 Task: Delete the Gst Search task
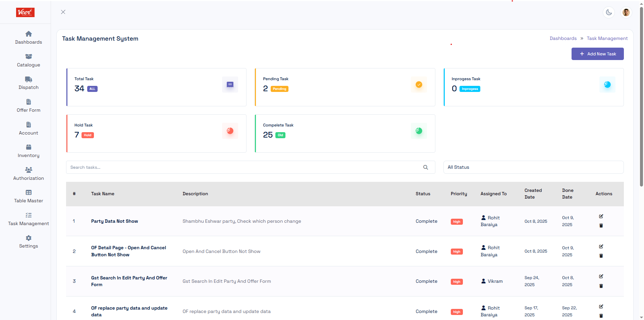601,286
